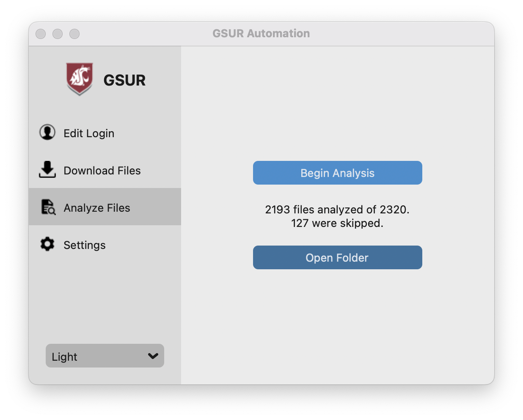Select the Analyze Files sidebar label
Screen dimensions: 523x420
click(x=97, y=208)
